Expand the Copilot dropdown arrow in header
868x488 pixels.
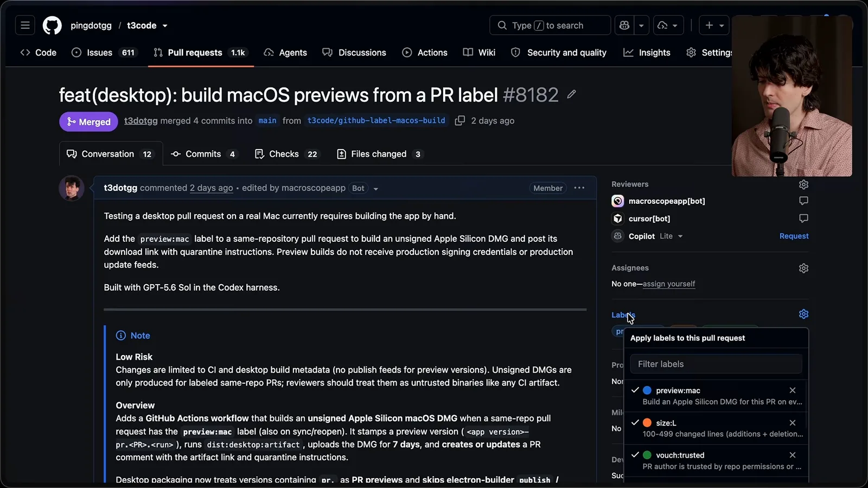click(641, 25)
